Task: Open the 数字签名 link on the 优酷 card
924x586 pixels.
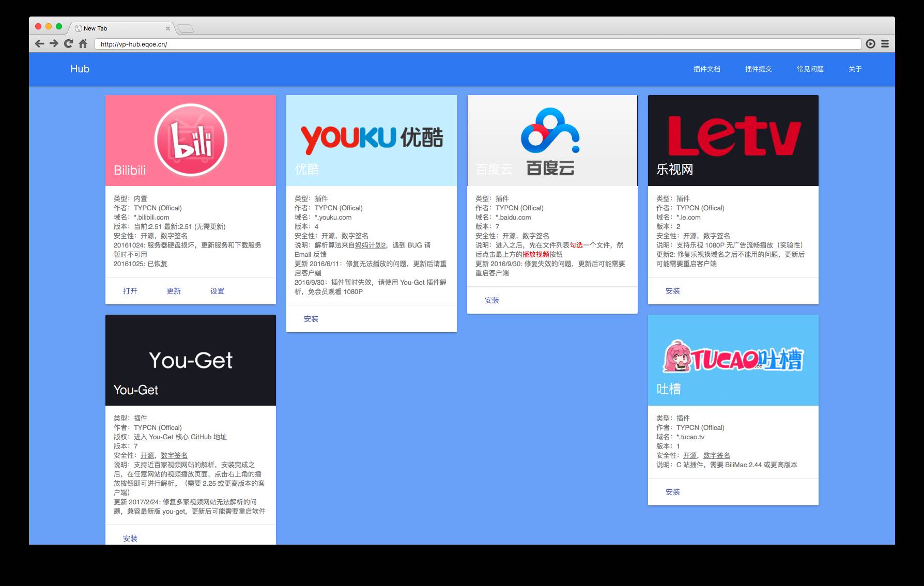Action: pyautogui.click(x=355, y=236)
